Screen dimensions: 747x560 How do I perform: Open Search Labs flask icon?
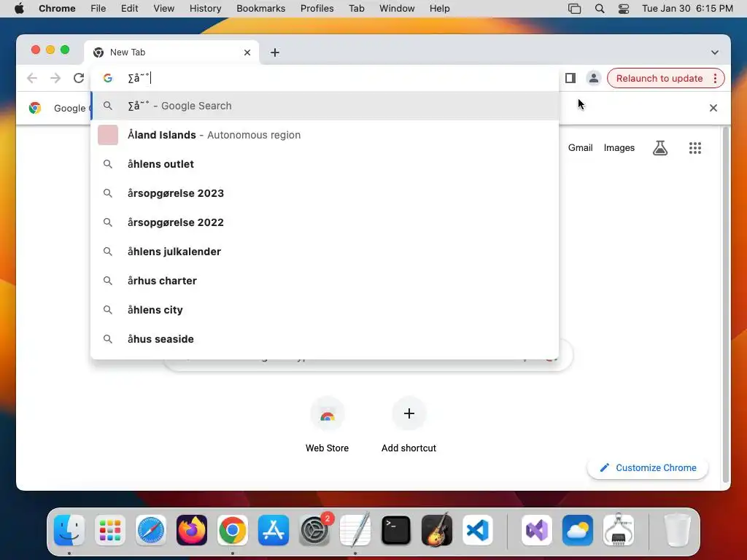(x=659, y=147)
